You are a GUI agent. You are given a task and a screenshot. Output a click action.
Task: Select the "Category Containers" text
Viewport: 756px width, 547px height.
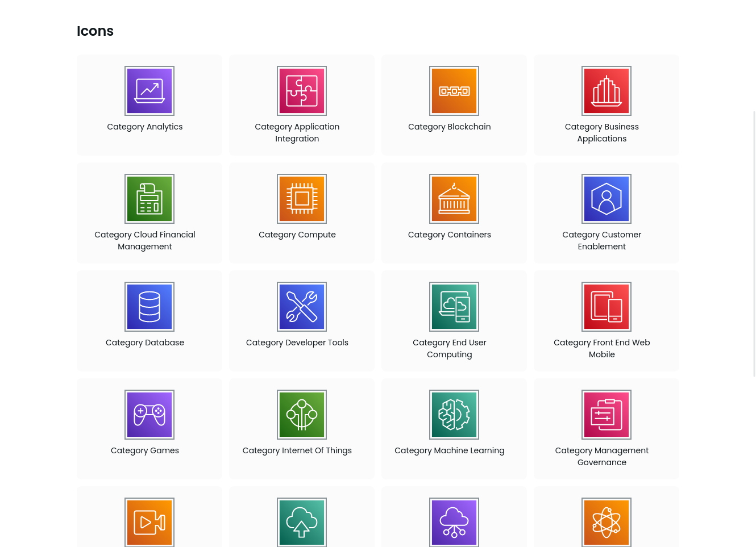click(450, 235)
